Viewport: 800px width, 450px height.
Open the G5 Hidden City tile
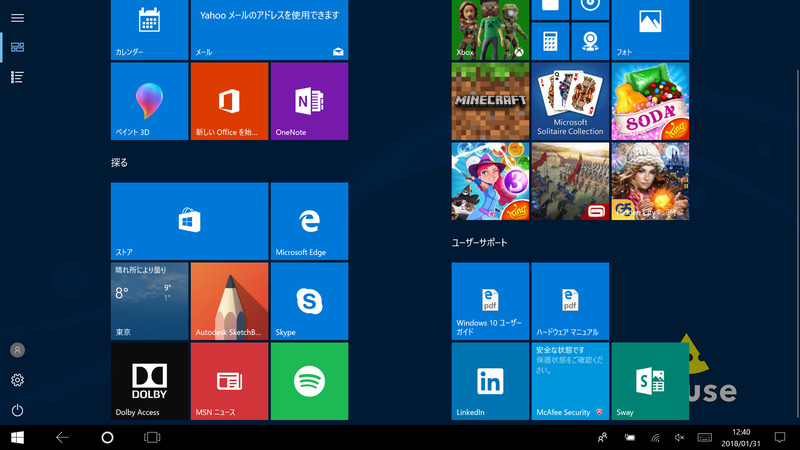click(x=651, y=181)
